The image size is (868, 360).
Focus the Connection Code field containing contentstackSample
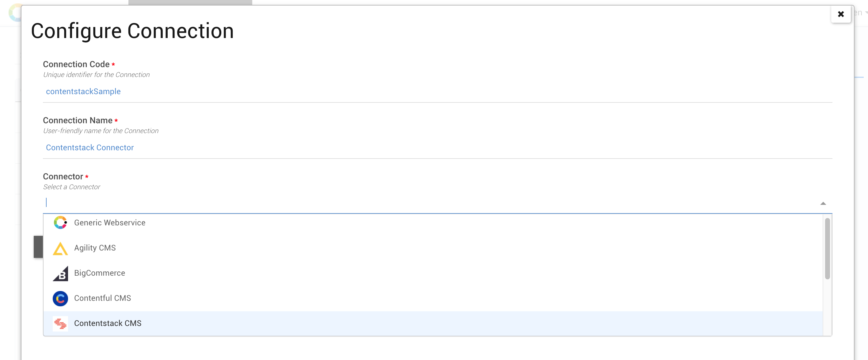(x=437, y=92)
